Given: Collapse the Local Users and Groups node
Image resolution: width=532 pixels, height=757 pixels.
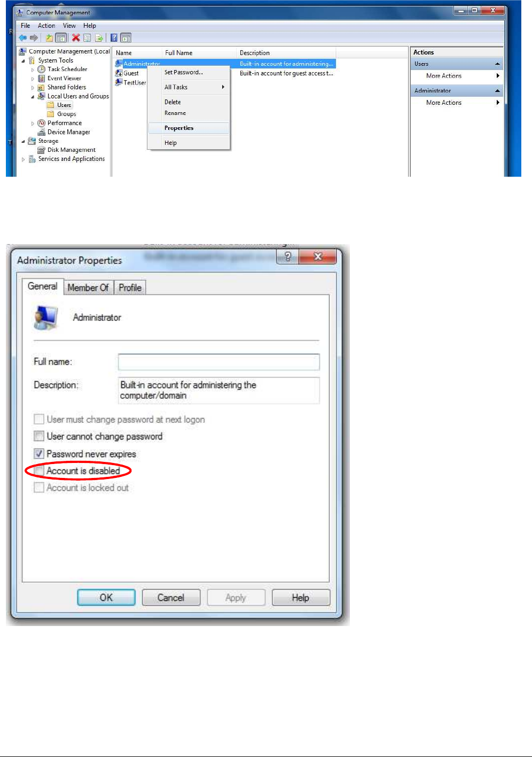Looking at the screenshot, I should pos(33,97).
